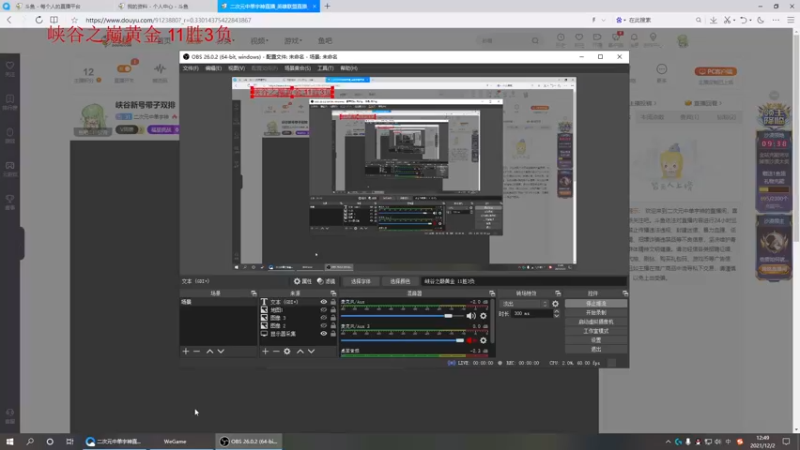The width and height of the screenshot is (800, 450).
Task: Open 麦克风/Aux 2 audio settings gear
Action: click(483, 340)
